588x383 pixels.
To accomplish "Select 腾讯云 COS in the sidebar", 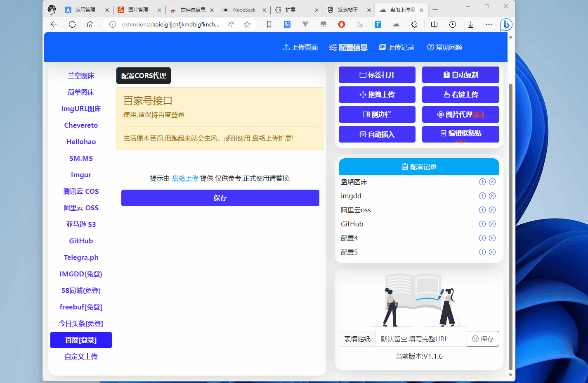I will point(81,191).
